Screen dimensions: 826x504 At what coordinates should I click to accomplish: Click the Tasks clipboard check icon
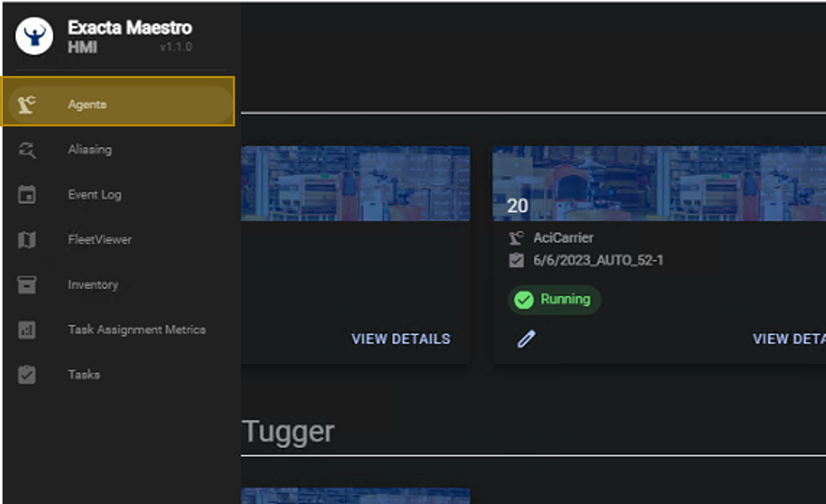click(x=27, y=375)
